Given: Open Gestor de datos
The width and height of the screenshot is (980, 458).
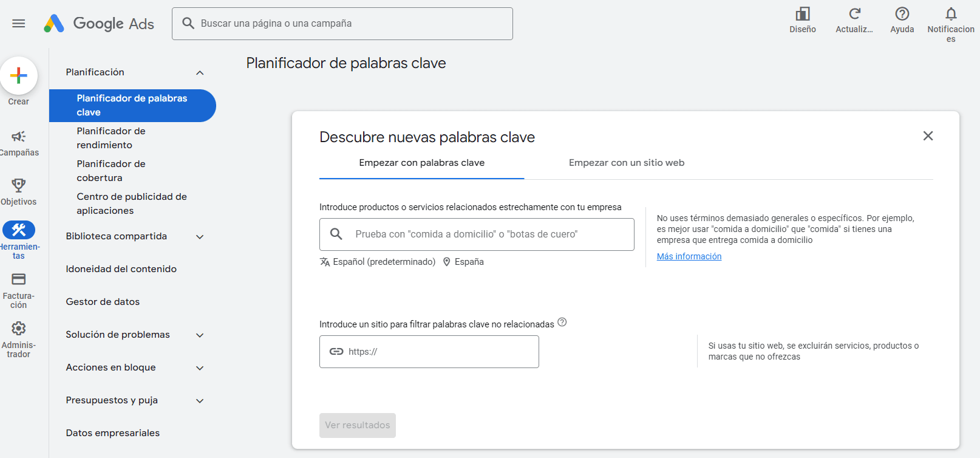Looking at the screenshot, I should pyautogui.click(x=103, y=302).
